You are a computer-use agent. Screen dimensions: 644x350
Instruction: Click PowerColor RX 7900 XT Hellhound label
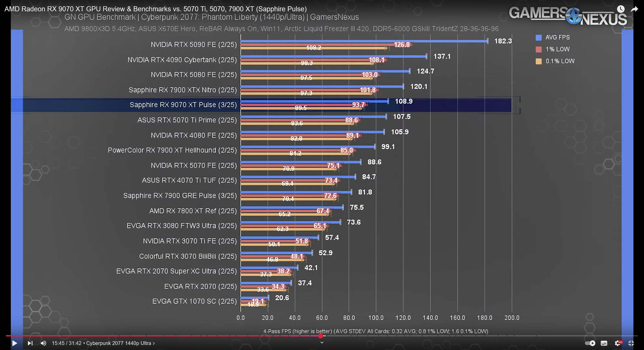[172, 150]
